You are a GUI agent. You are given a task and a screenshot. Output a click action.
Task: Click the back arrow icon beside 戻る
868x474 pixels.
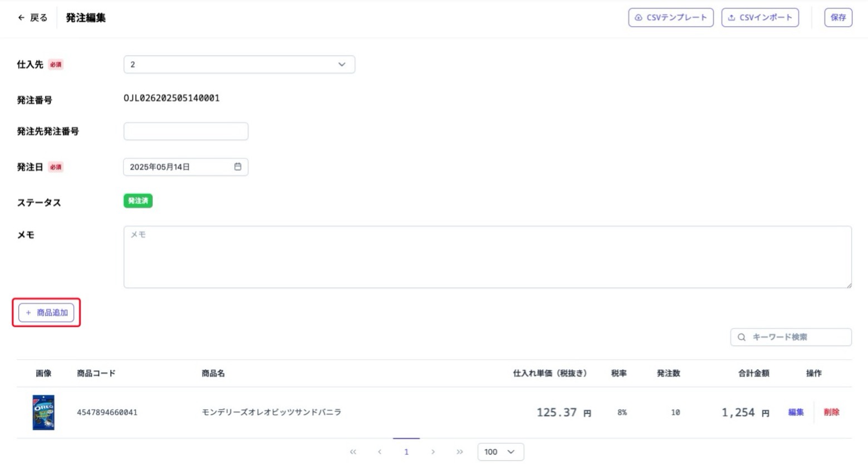pos(21,18)
